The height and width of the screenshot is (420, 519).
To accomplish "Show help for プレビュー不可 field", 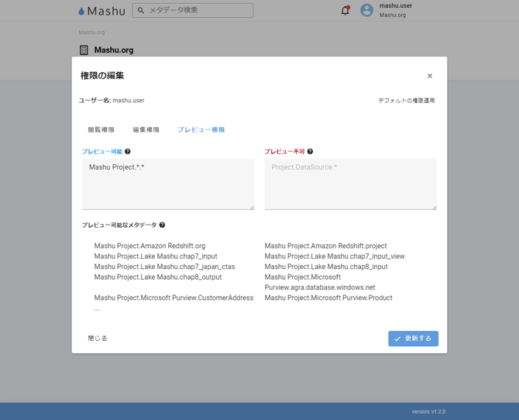I will [x=310, y=152].
